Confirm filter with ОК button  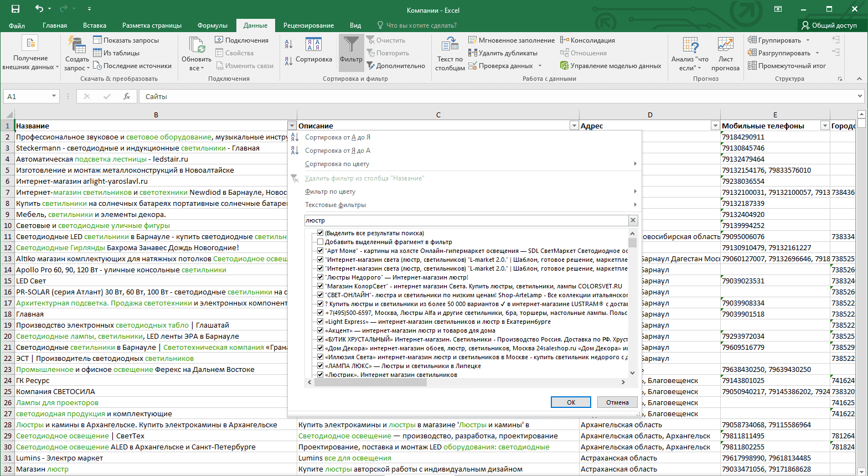pyautogui.click(x=571, y=402)
